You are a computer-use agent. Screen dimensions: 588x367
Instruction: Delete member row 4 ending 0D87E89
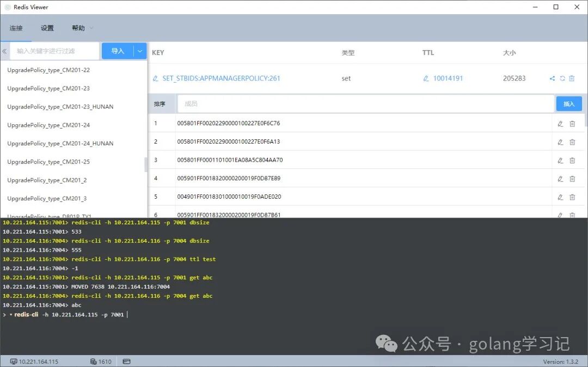click(x=572, y=179)
